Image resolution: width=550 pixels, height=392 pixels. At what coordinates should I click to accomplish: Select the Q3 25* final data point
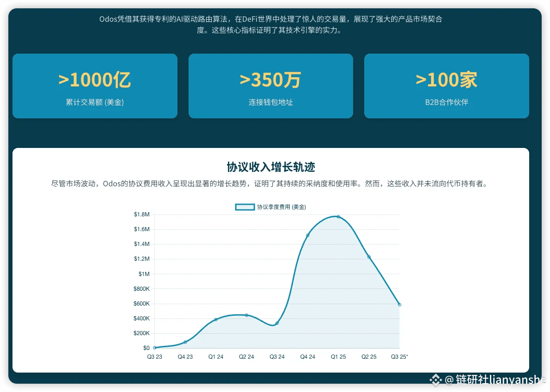tap(399, 305)
